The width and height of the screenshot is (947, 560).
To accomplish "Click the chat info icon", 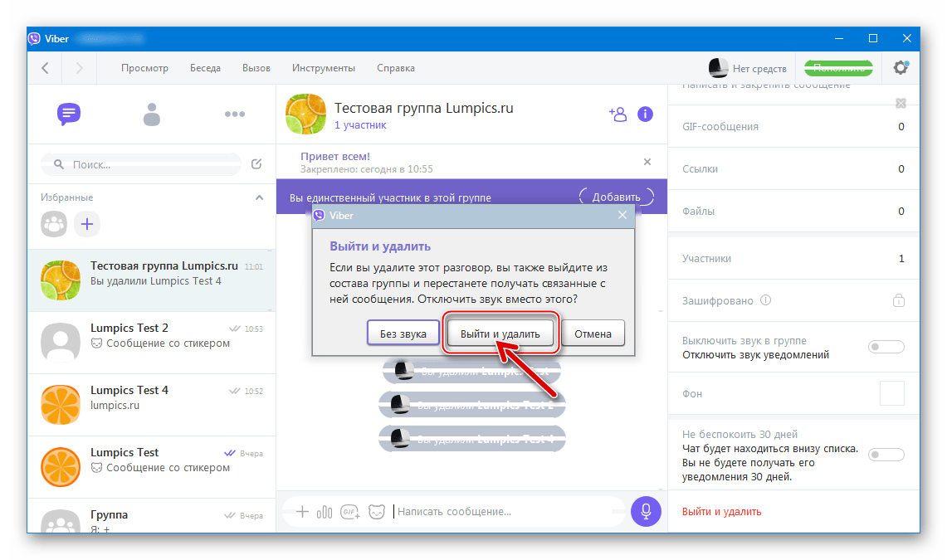I will [x=645, y=114].
